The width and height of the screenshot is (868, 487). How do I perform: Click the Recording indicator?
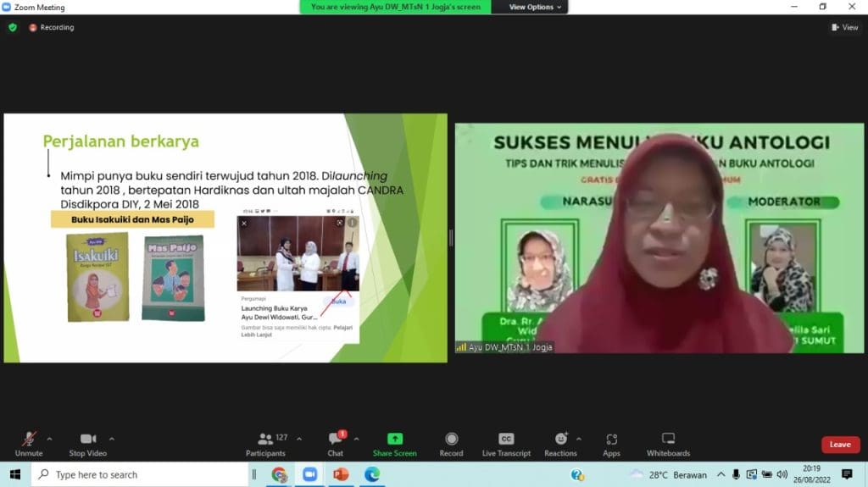[x=52, y=27]
